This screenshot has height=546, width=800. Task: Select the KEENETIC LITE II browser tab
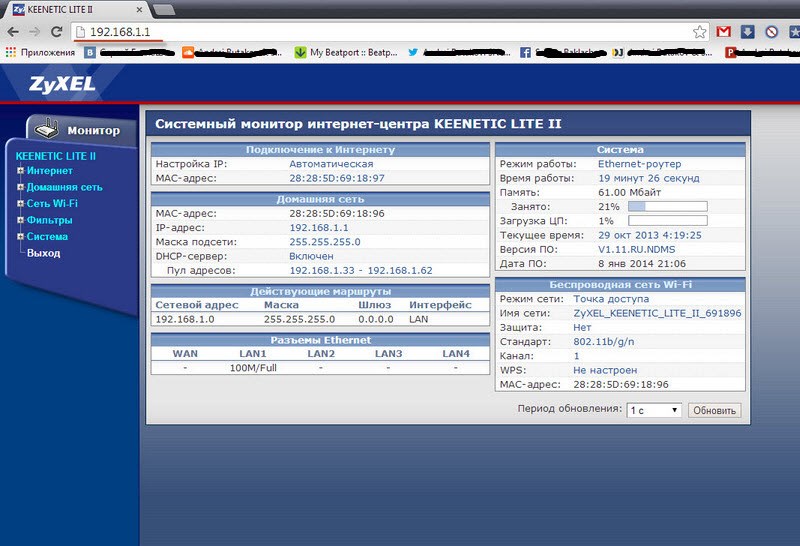[x=77, y=10]
